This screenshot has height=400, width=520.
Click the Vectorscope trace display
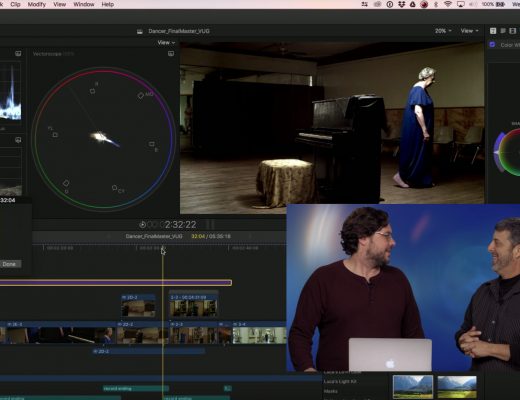tap(103, 139)
